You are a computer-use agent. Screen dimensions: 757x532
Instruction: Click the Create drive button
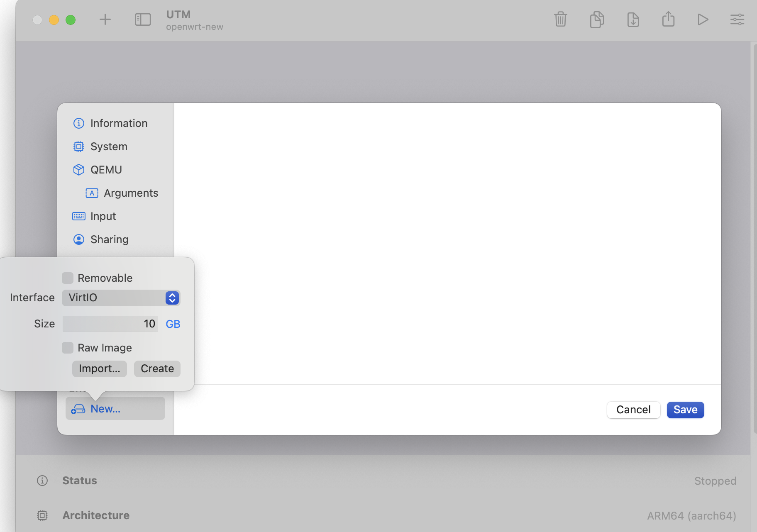pyautogui.click(x=157, y=368)
